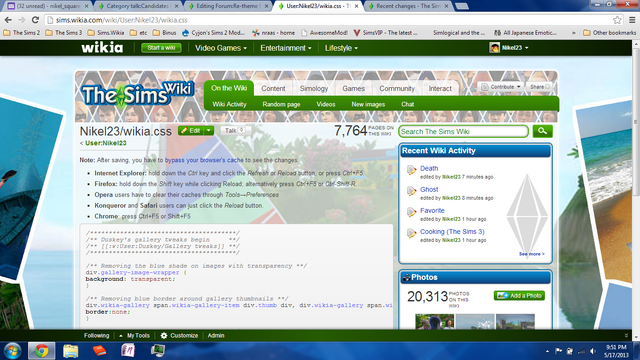Switch to the Recent changes browser tab
This screenshot has width=640, height=360.
pyautogui.click(x=409, y=6)
